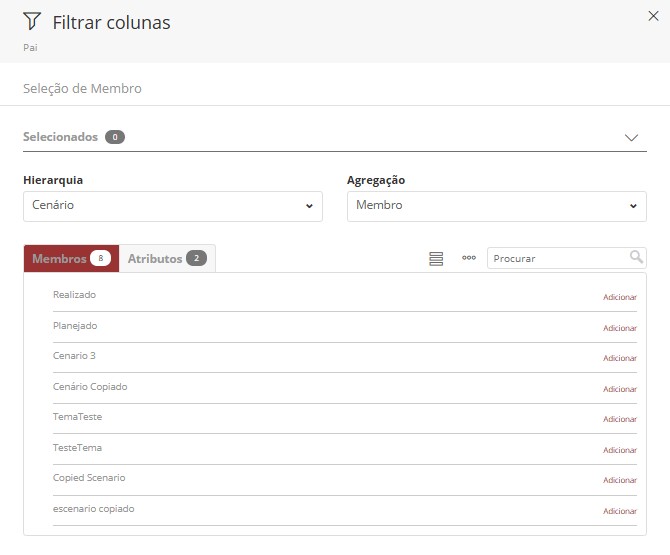This screenshot has height=555, width=670.
Task: Switch to the Atributos tab
Action: 166,259
